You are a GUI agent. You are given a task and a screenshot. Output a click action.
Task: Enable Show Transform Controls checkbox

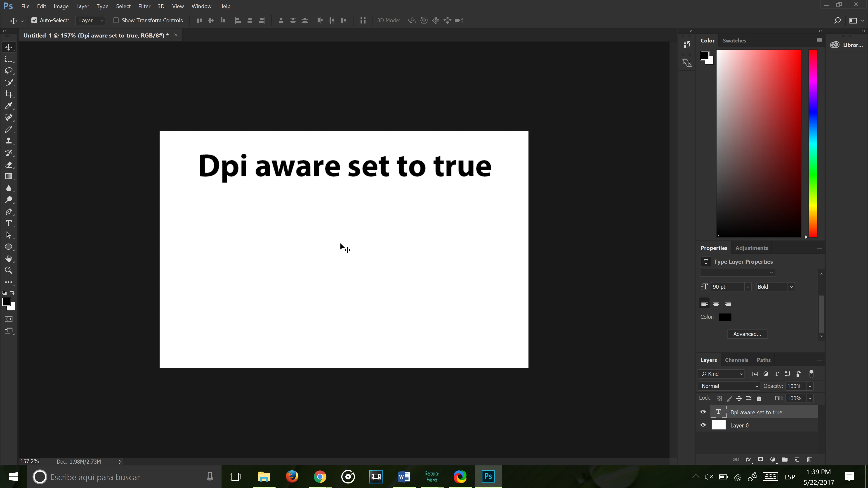pyautogui.click(x=116, y=21)
